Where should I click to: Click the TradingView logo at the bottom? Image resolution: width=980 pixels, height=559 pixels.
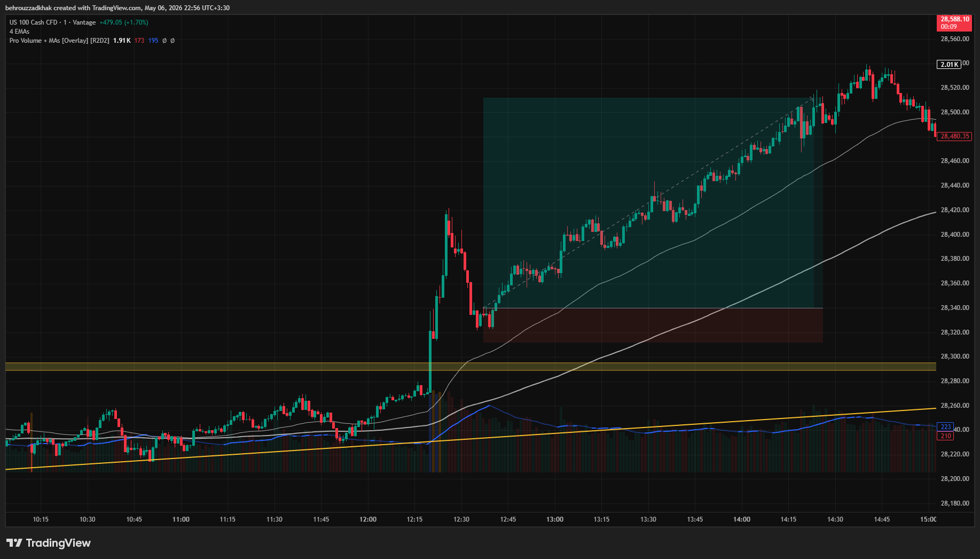[49, 543]
